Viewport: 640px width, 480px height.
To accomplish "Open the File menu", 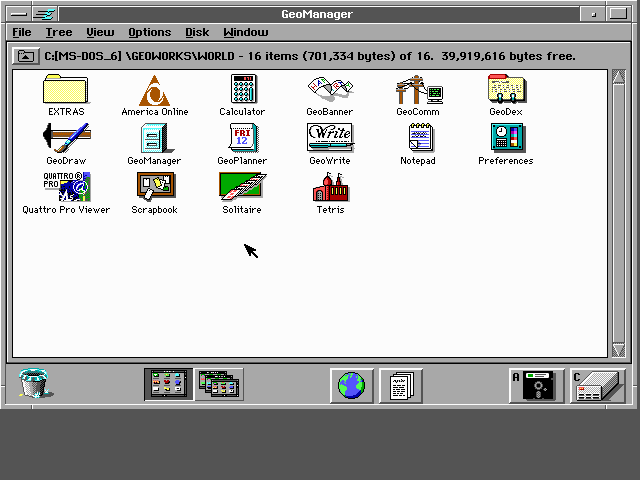I will click(x=22, y=32).
